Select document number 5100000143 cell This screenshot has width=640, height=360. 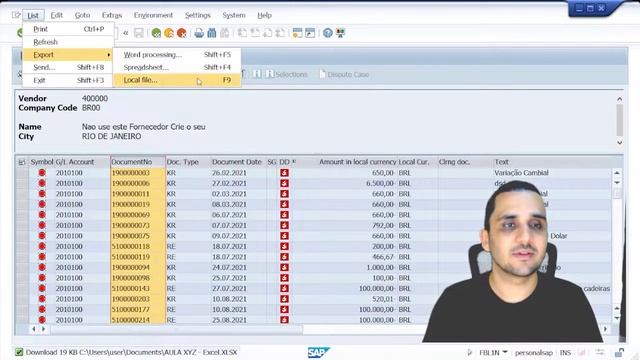[138, 289]
